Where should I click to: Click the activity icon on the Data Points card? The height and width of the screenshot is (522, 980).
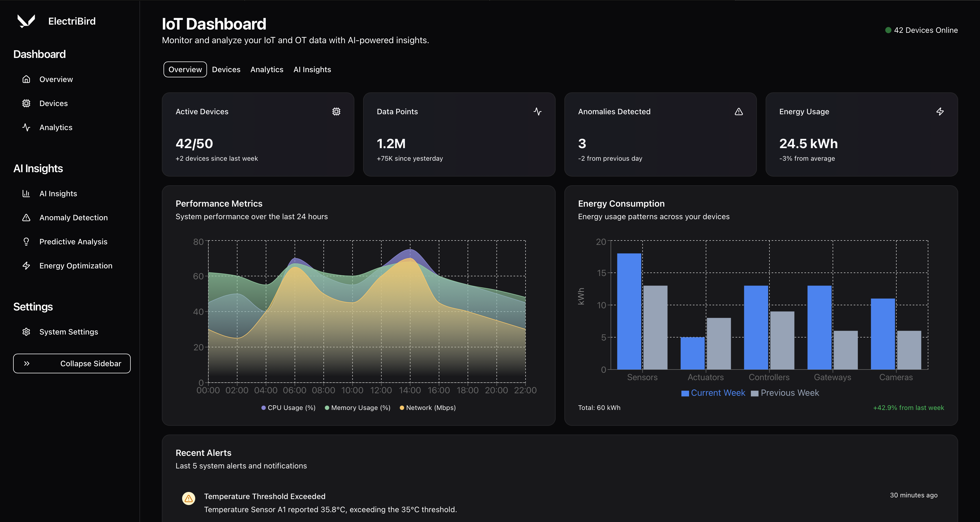pyautogui.click(x=538, y=112)
